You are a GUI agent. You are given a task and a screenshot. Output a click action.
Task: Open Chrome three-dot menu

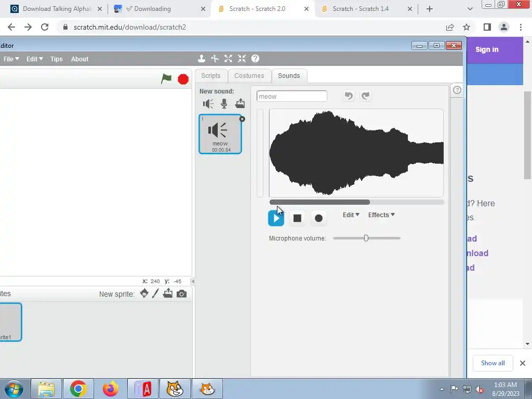coord(521,27)
